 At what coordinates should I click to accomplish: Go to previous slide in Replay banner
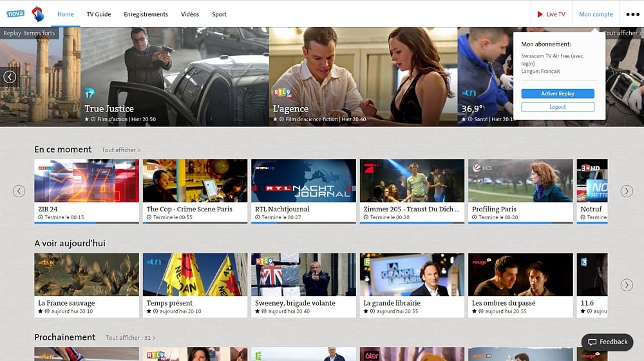pyautogui.click(x=10, y=77)
